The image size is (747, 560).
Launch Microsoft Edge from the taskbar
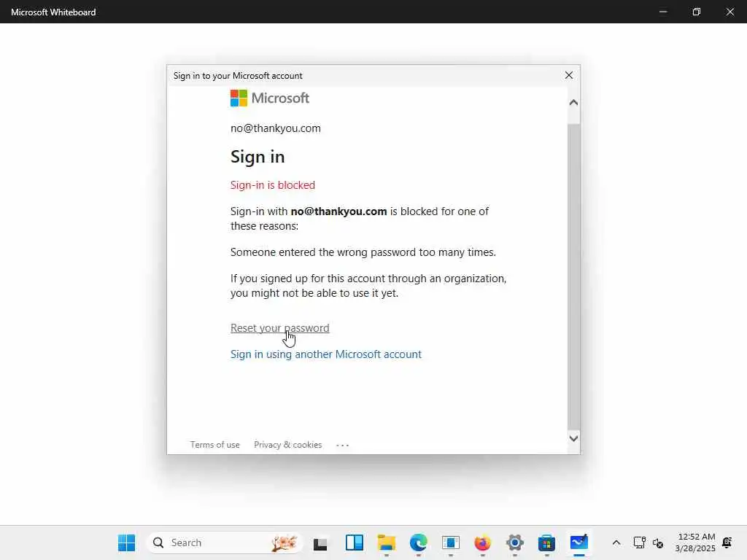[418, 542]
